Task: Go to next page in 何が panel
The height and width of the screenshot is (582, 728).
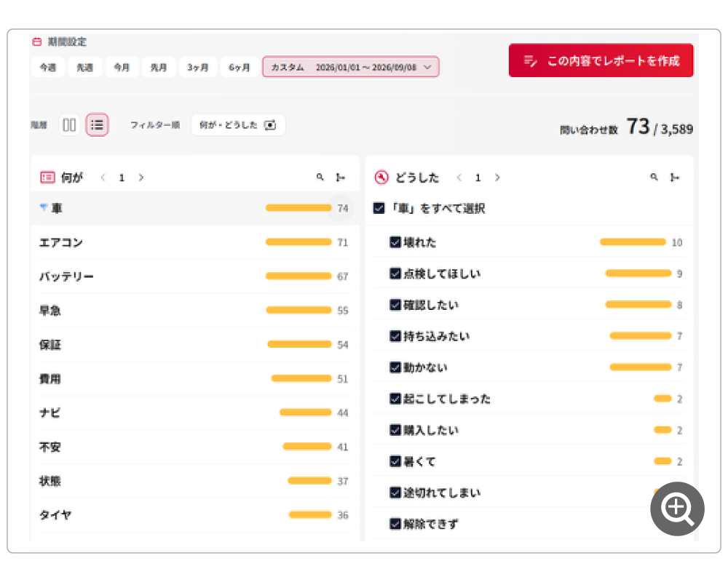Action: 141,178
